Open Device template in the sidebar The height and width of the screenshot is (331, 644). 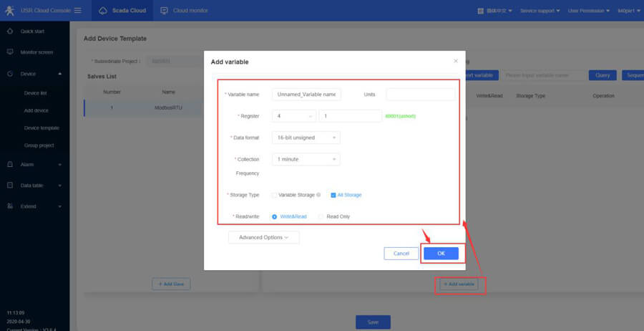coord(42,128)
